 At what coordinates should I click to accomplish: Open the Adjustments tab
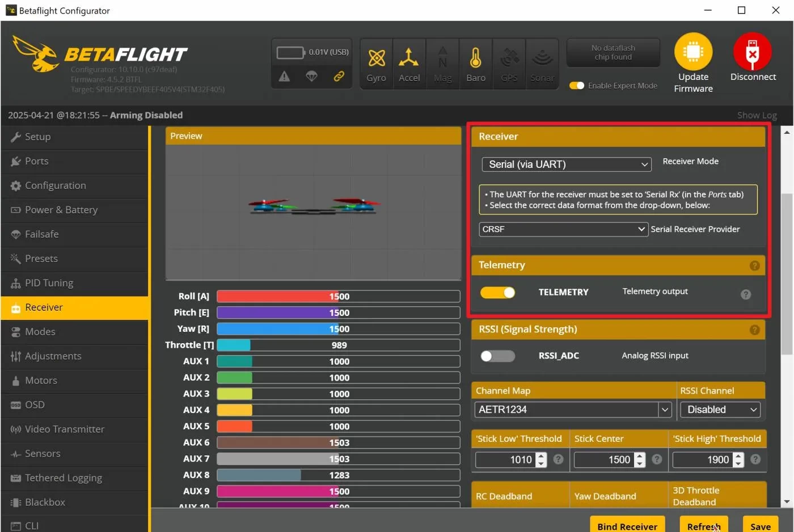(x=75, y=356)
